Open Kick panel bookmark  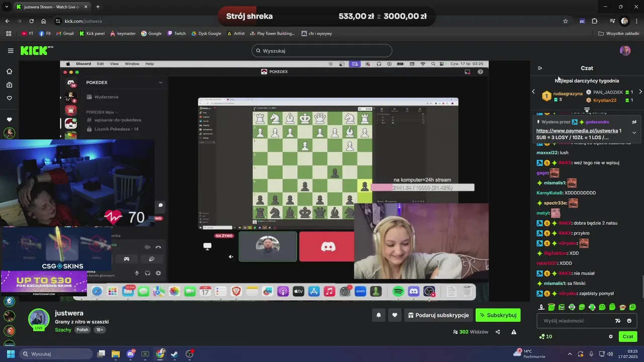(92, 34)
